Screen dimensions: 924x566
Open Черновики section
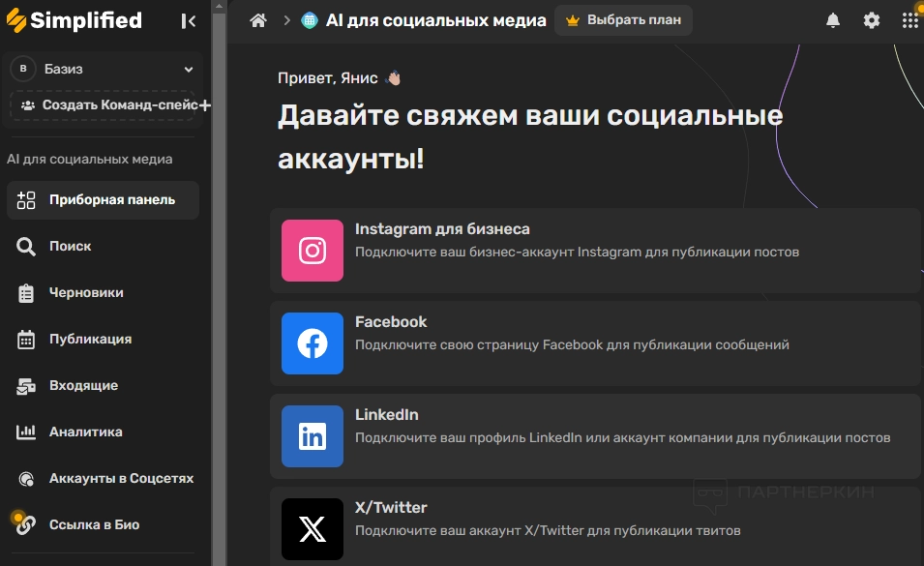click(85, 293)
